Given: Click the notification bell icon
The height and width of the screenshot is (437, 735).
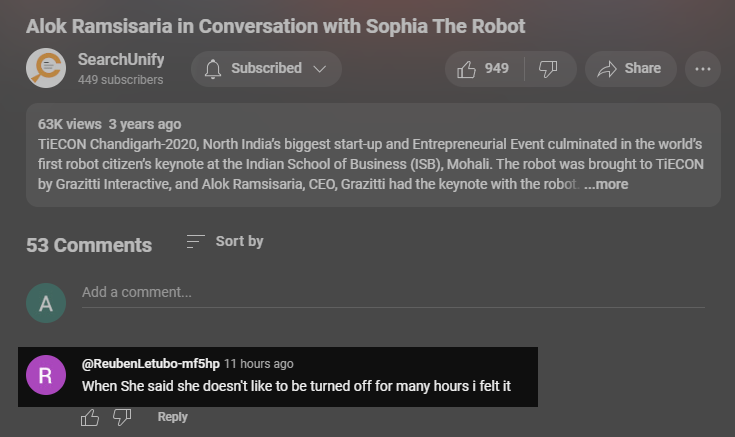Looking at the screenshot, I should [212, 69].
